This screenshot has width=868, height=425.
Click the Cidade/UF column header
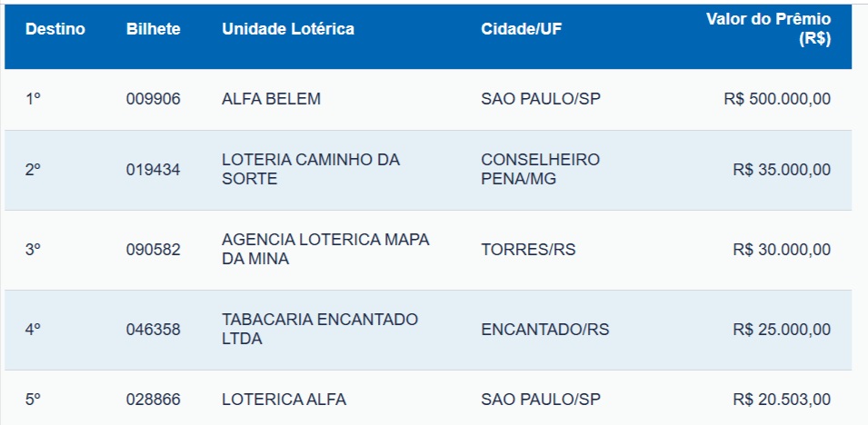pyautogui.click(x=521, y=29)
